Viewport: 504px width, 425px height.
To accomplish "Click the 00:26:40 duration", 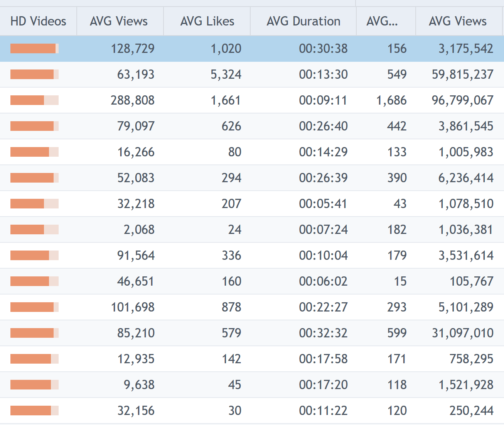I will 323,126.
